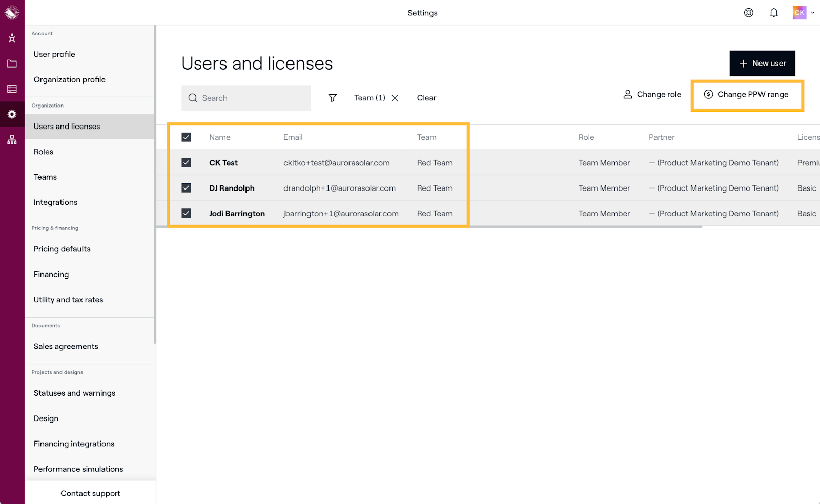Uncheck the select-all header checkbox
Image resolution: width=820 pixels, height=504 pixels.
(x=186, y=137)
